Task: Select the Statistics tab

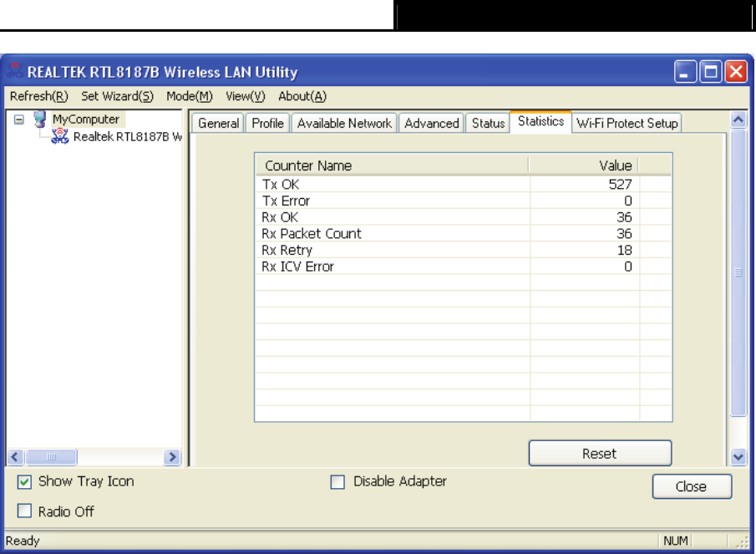Action: click(x=540, y=121)
